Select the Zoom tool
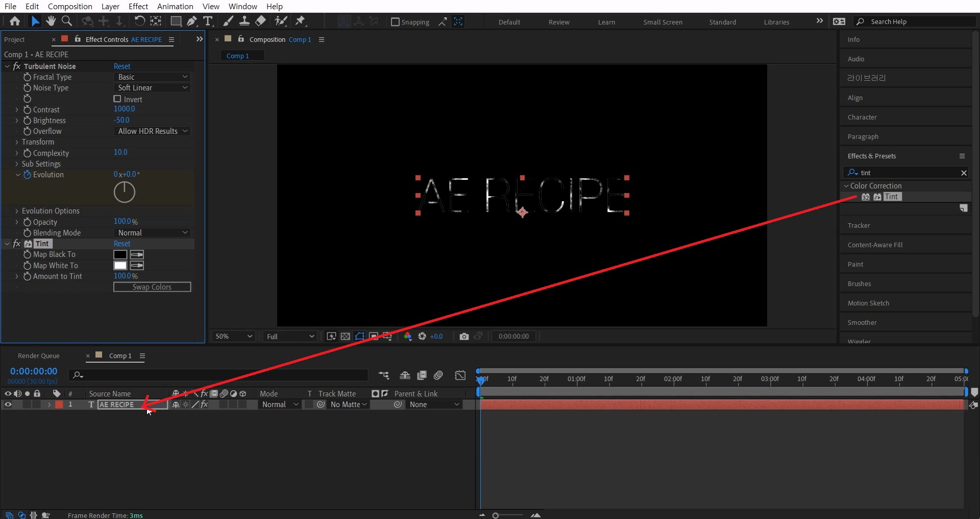This screenshot has width=980, height=519. [66, 21]
